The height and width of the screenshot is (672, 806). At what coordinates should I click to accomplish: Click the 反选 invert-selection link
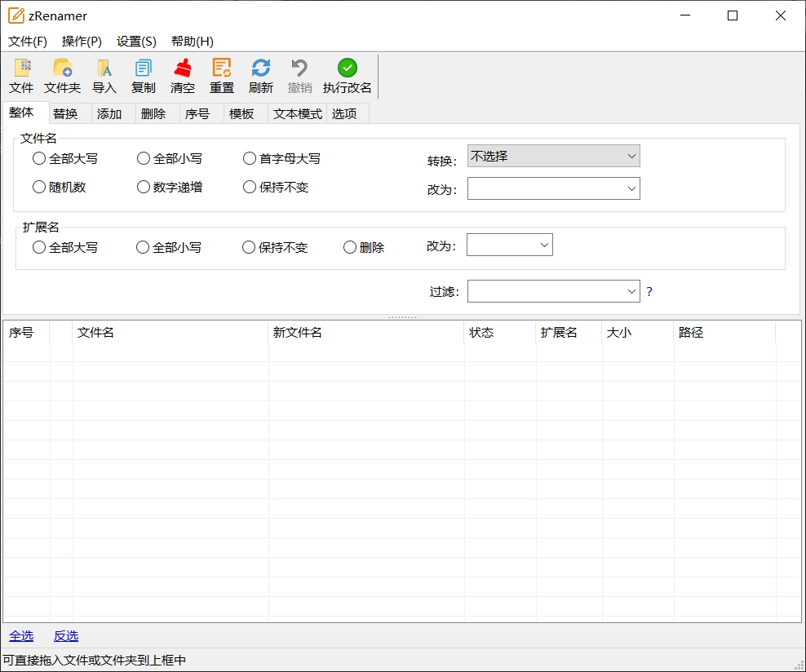65,635
